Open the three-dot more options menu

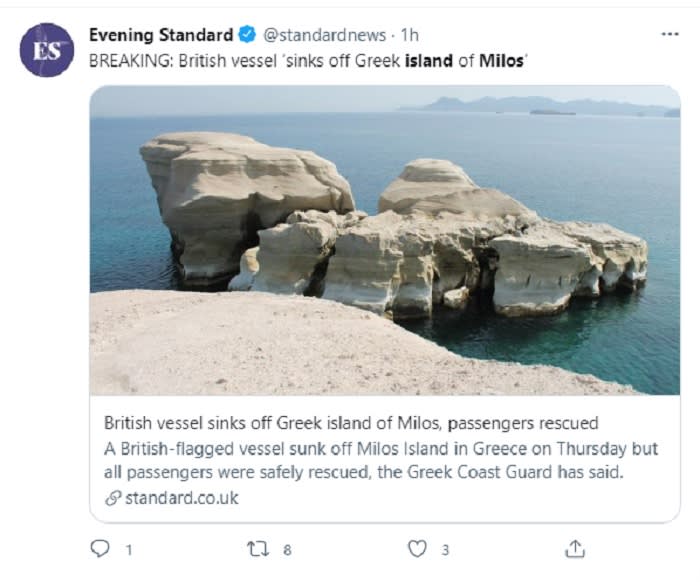pyautogui.click(x=670, y=34)
